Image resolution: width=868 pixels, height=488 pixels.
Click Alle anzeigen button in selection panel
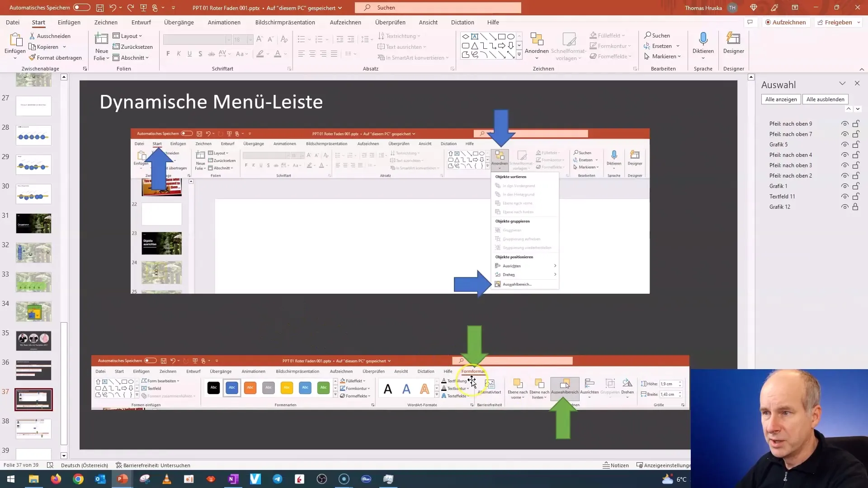(781, 99)
